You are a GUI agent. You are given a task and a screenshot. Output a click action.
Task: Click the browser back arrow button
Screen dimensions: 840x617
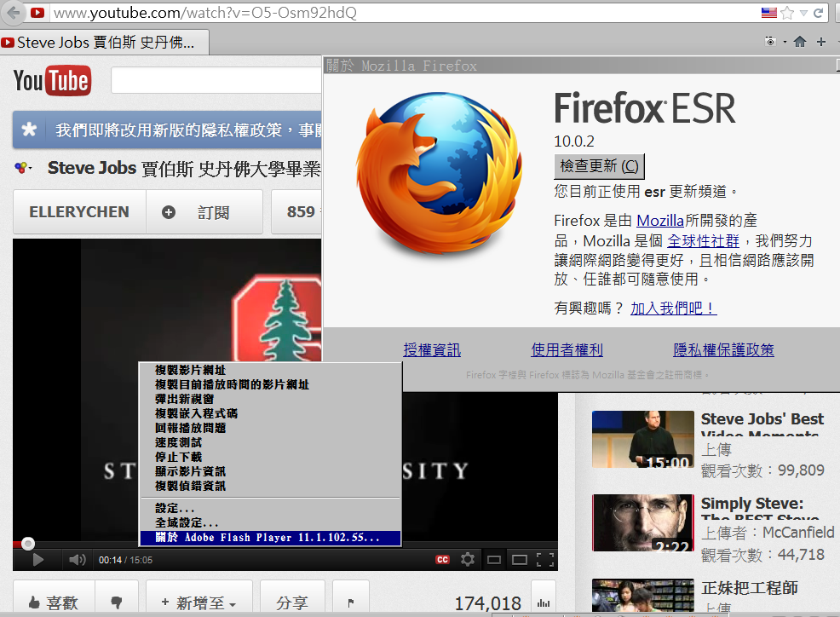pos(12,12)
